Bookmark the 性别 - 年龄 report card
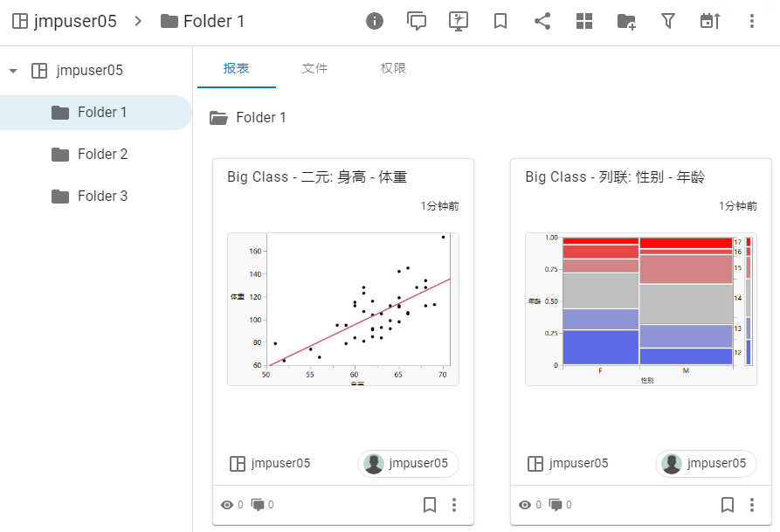The image size is (780, 532). click(728, 505)
